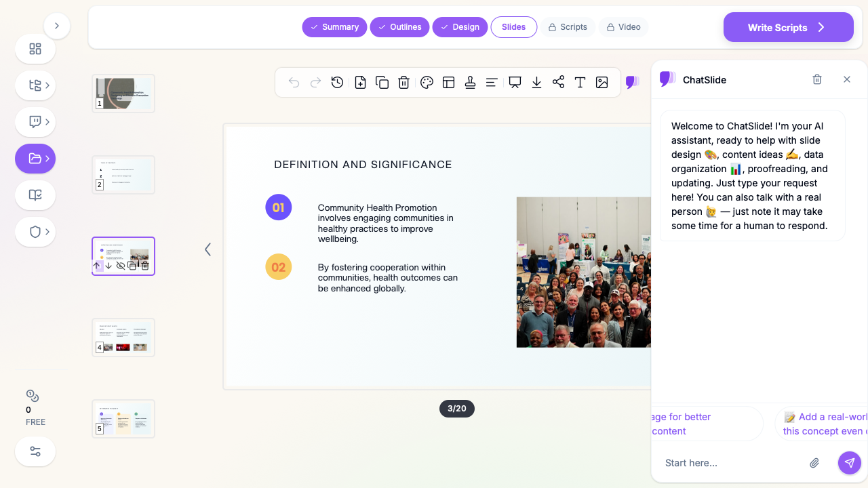Duplicate slide 3 from thumbnail
Viewport: 868px width, 488px height.
(x=133, y=266)
